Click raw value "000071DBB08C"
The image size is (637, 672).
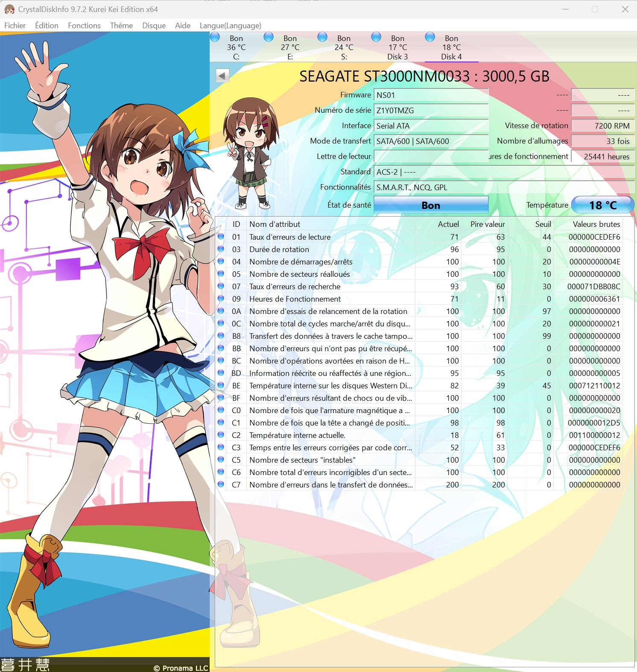[x=594, y=286]
